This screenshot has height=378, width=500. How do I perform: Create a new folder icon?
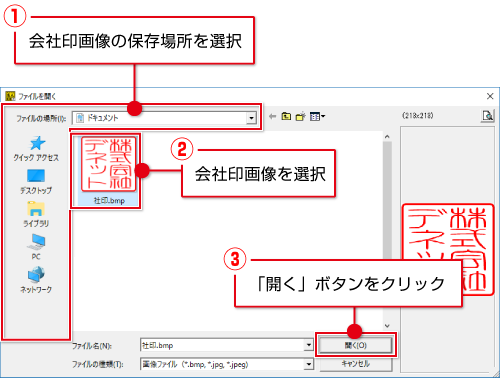coord(301,116)
